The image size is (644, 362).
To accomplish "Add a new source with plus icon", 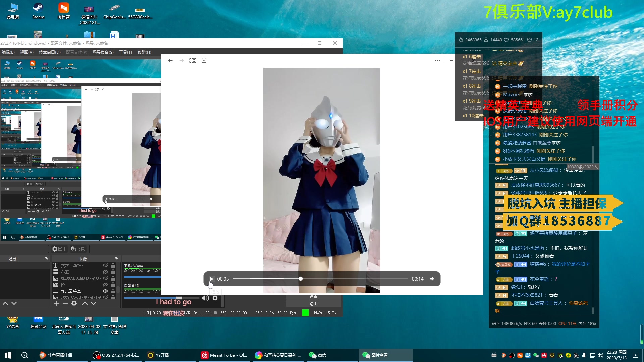I will [x=57, y=303].
